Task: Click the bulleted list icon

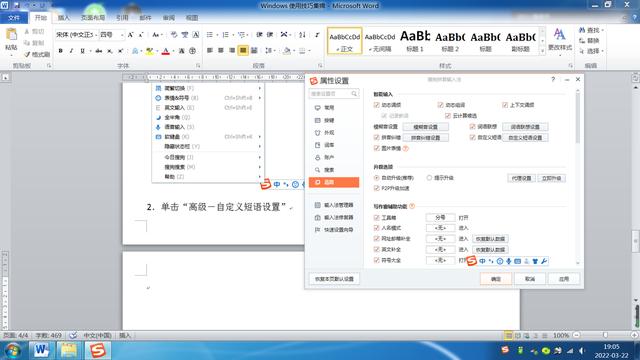Action: [x=210, y=35]
